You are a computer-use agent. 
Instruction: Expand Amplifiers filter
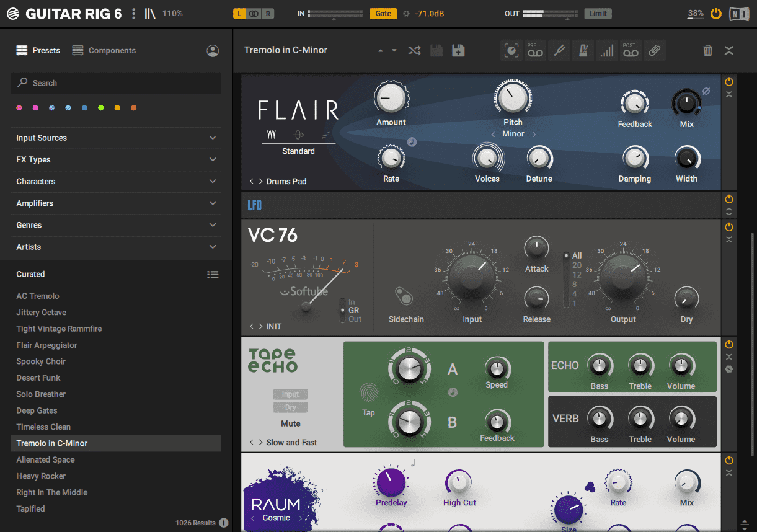coord(116,203)
